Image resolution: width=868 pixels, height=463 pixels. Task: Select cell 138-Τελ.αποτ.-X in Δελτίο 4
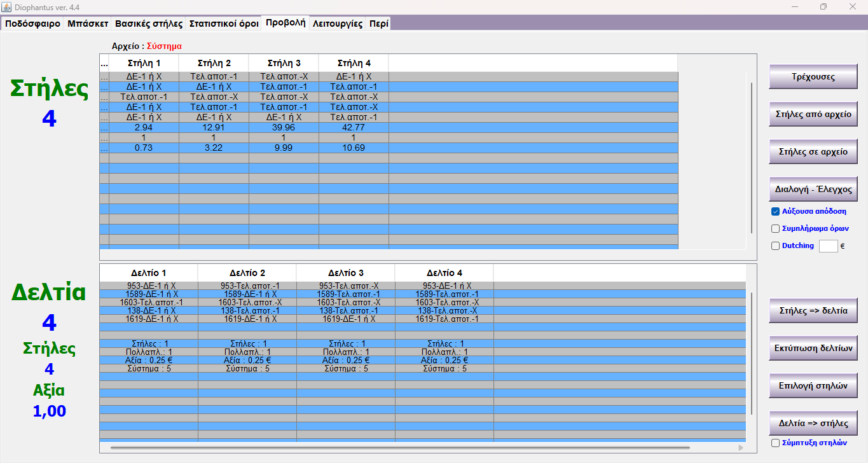pyautogui.click(x=444, y=311)
